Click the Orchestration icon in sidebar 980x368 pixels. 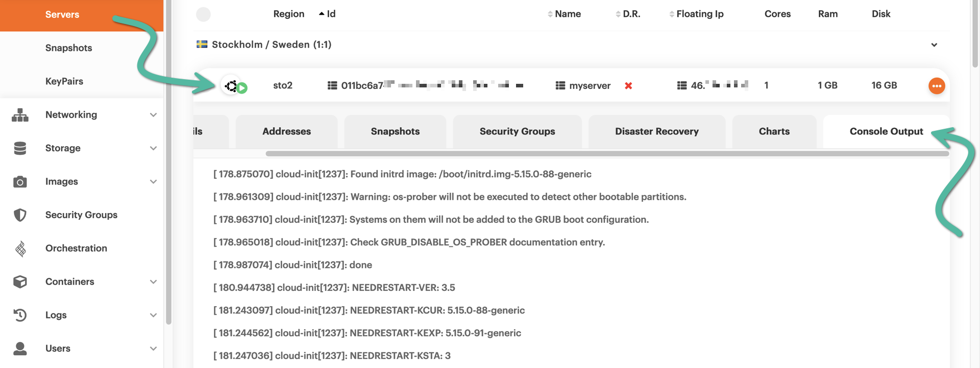pos(20,248)
